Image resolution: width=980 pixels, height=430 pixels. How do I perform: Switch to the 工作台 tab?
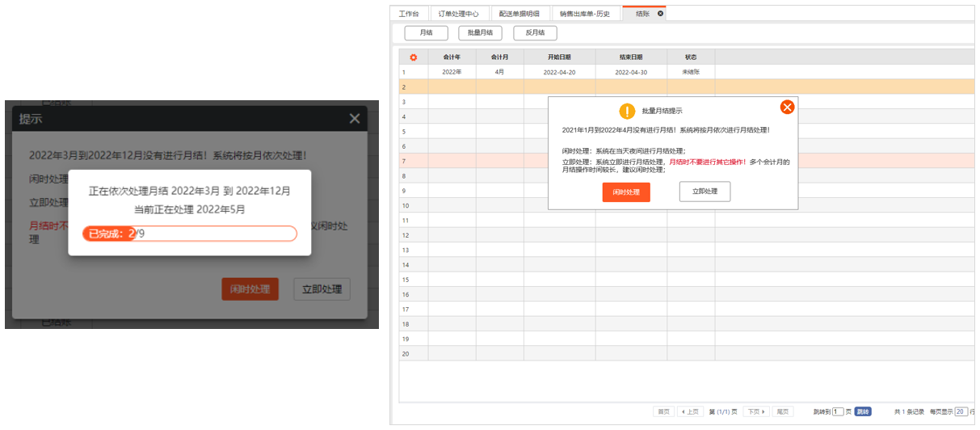(x=409, y=14)
